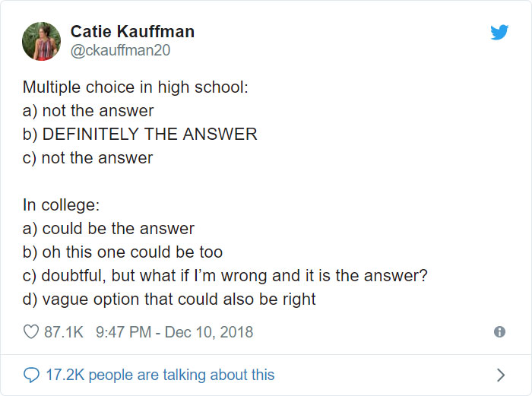Open Catie Kauffman's profile picture
Viewport: 532px width, 396px height.
click(41, 41)
